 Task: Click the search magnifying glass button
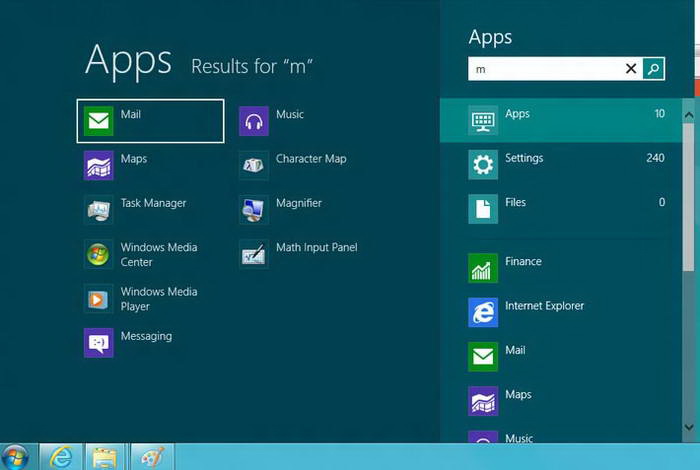654,69
